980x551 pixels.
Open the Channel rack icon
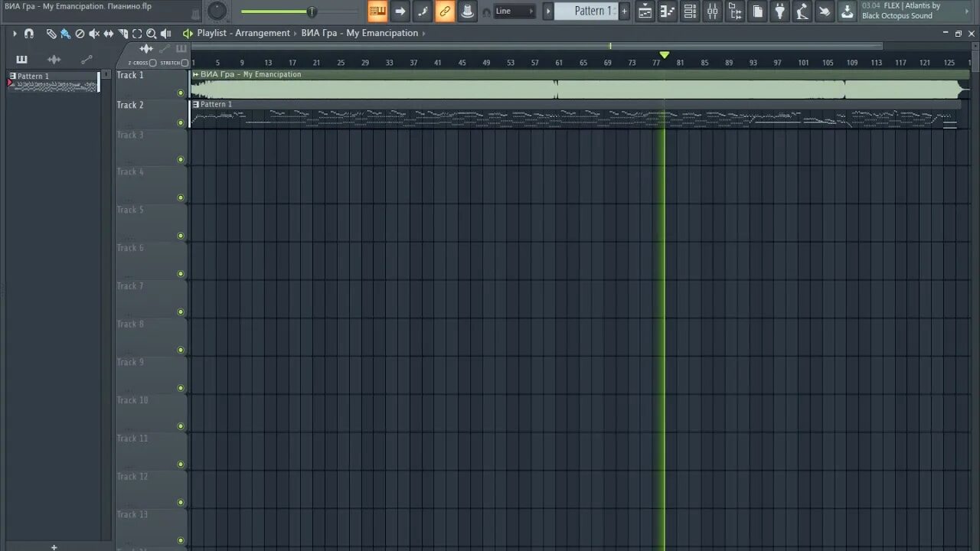690,11
